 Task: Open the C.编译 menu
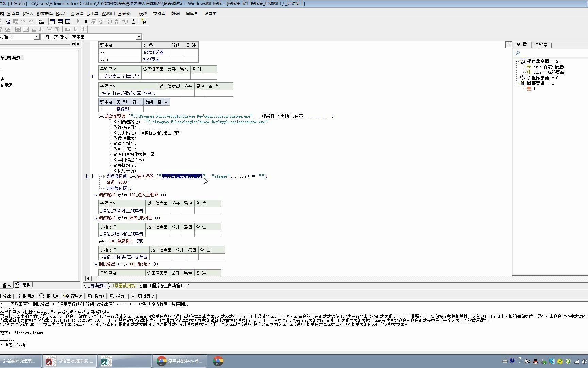[77, 14]
